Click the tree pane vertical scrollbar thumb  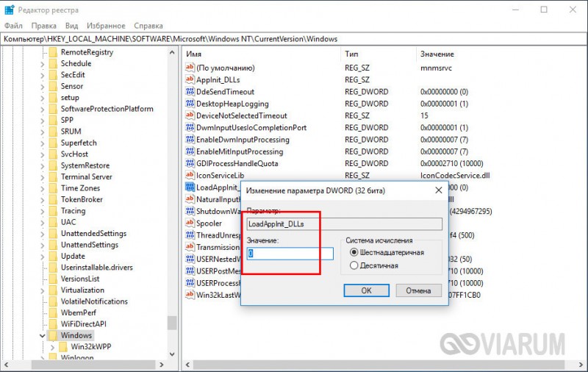[x=172, y=323]
